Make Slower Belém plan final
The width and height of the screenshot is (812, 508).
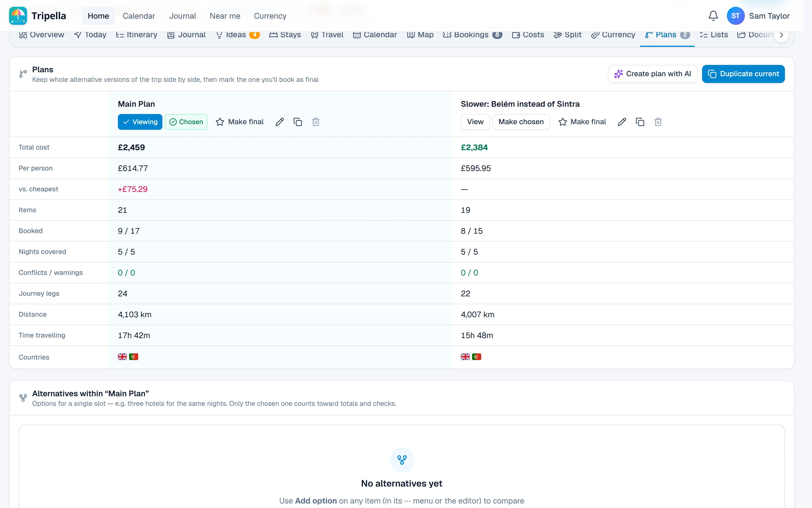click(582, 122)
